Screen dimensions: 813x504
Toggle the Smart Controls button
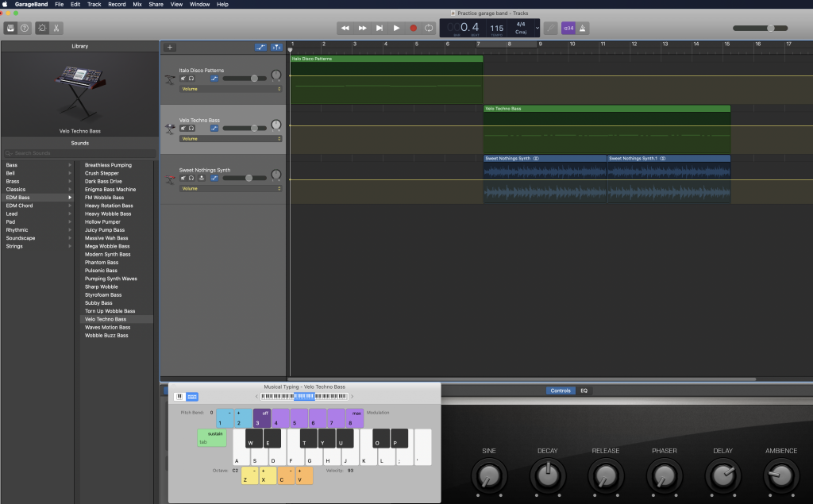[x=42, y=28]
